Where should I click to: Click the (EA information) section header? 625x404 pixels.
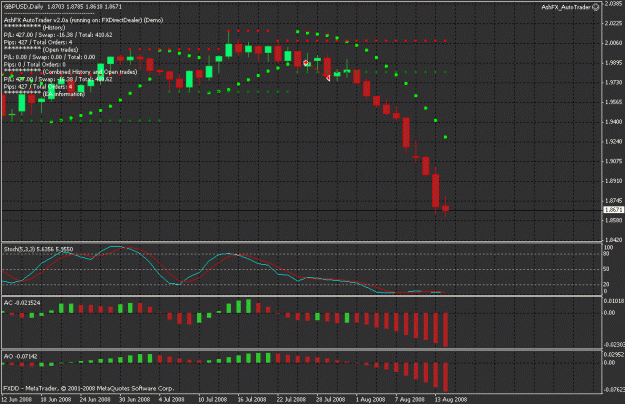pos(64,94)
